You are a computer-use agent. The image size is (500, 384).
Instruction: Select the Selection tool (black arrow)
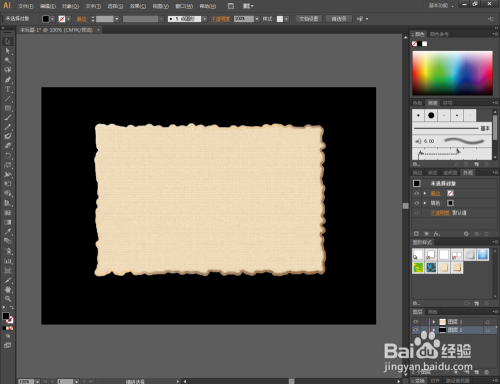click(8, 41)
